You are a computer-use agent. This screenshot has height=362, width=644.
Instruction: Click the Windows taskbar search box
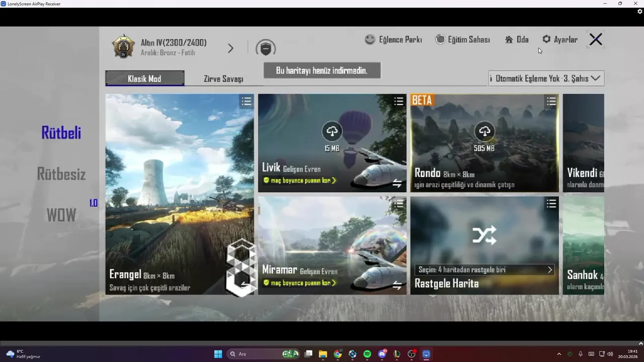(263, 354)
